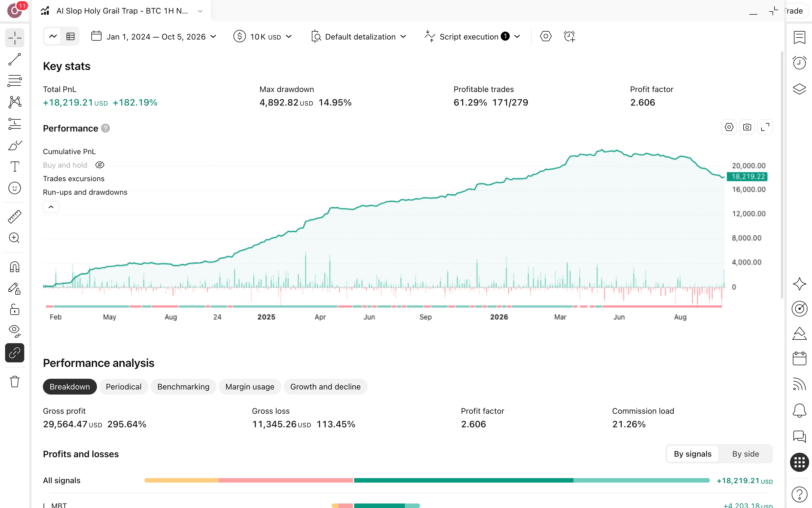Screen dimensions: 812x508
Task: Take a snapshot of Performance chart
Action: [x=747, y=127]
